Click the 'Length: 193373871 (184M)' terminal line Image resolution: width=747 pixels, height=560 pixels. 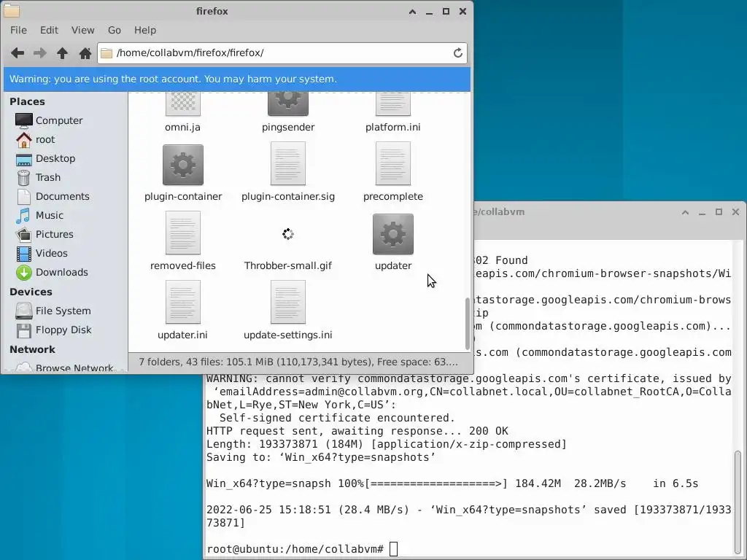(387, 444)
